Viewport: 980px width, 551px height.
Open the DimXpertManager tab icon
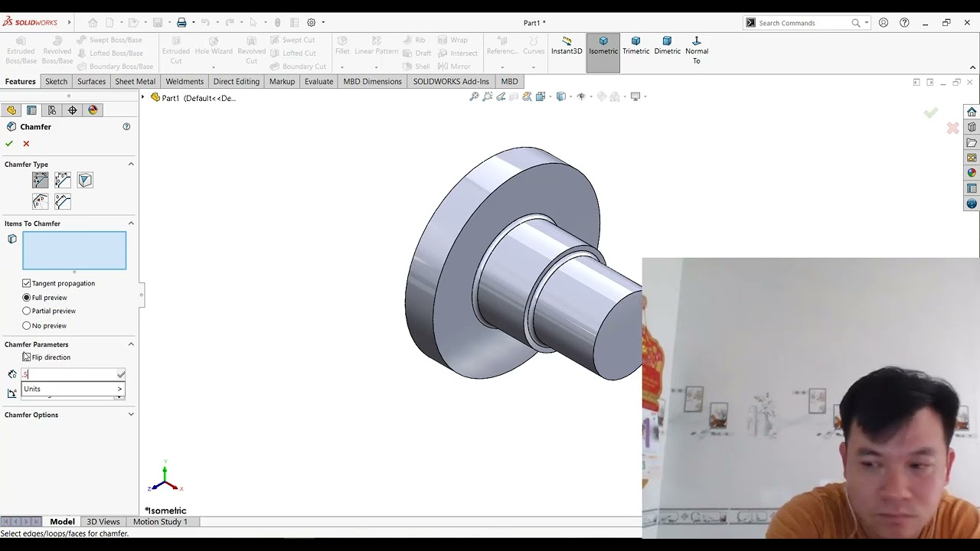(73, 110)
